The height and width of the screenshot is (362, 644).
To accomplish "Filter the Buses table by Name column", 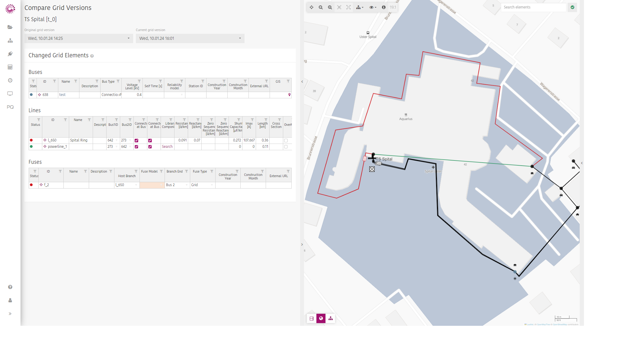I will 75,81.
